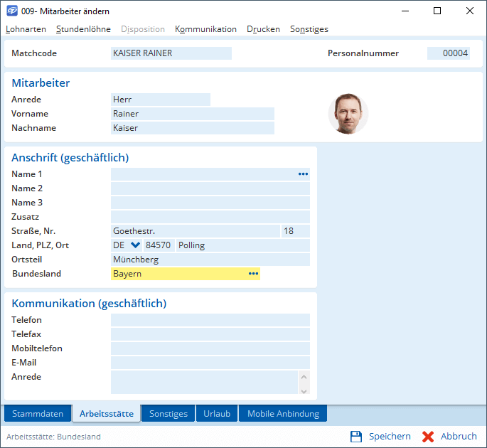Open the Name 1 ellipsis lookup
Viewport: 487px width, 448px height.
303,174
